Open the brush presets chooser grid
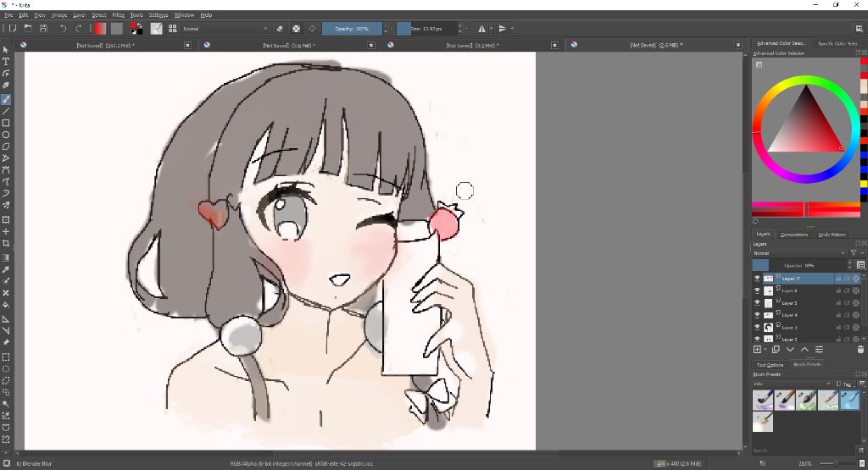 point(173,28)
